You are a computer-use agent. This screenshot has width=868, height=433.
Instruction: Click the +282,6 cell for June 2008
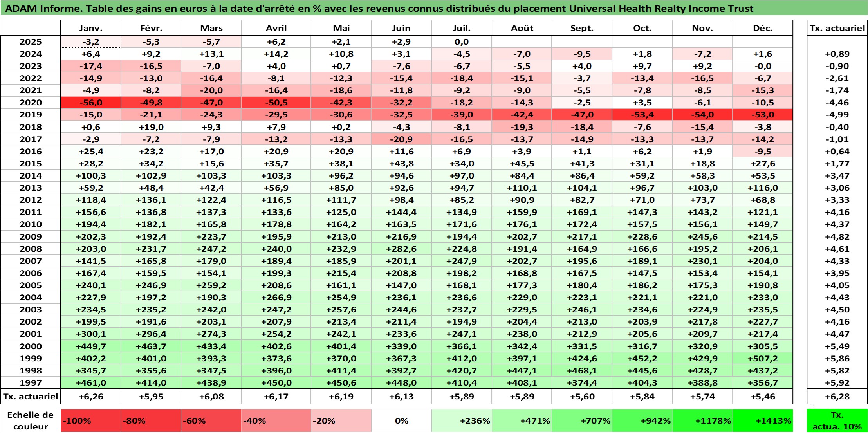pos(401,249)
